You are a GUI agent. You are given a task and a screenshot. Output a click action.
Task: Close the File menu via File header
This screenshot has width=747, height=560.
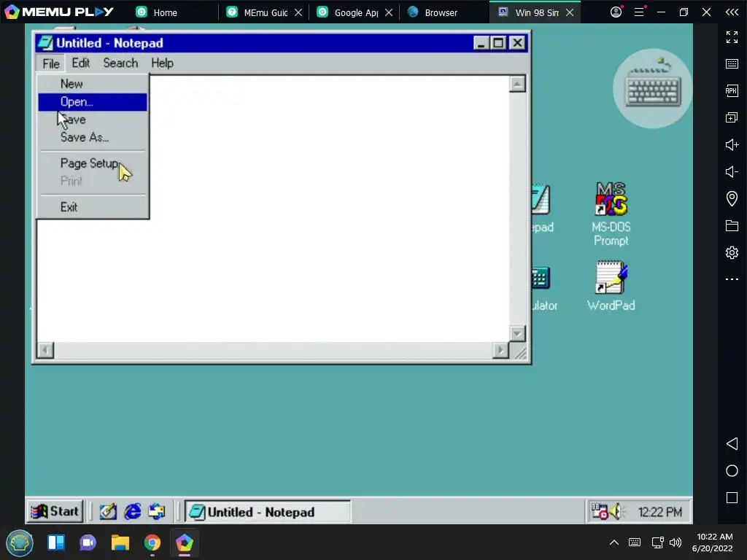click(x=51, y=63)
